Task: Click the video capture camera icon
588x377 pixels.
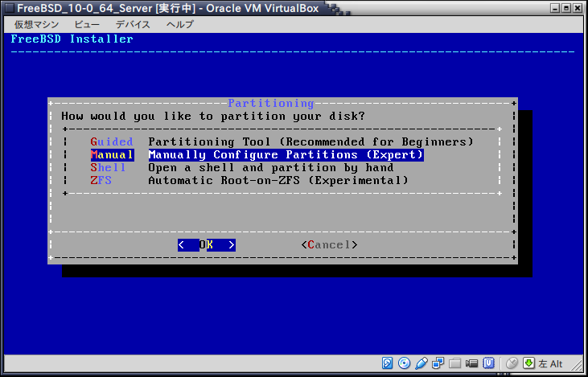Action: (x=472, y=363)
